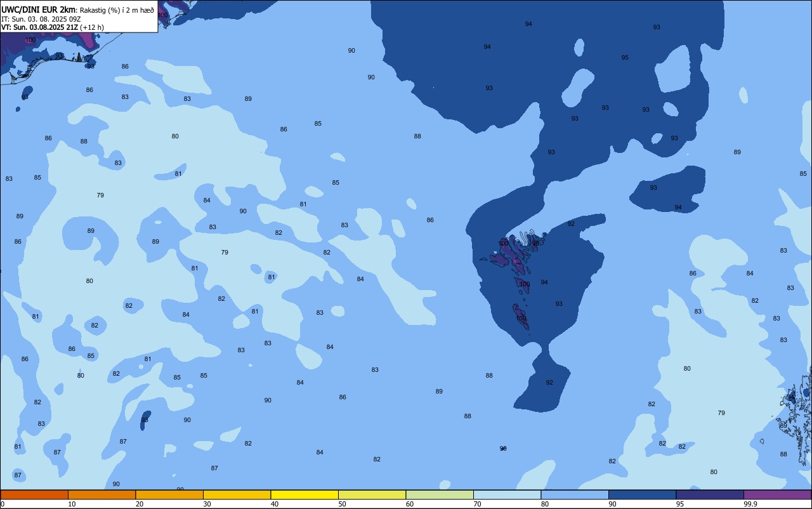The image size is (812, 509).
Task: Click the 20–30 amber legend swatch
Action: point(169,494)
